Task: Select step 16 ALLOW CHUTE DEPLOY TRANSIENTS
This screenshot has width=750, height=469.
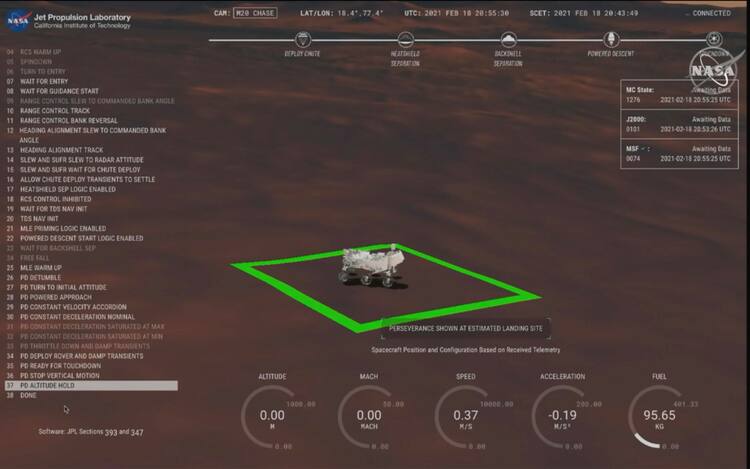Action: [x=81, y=179]
